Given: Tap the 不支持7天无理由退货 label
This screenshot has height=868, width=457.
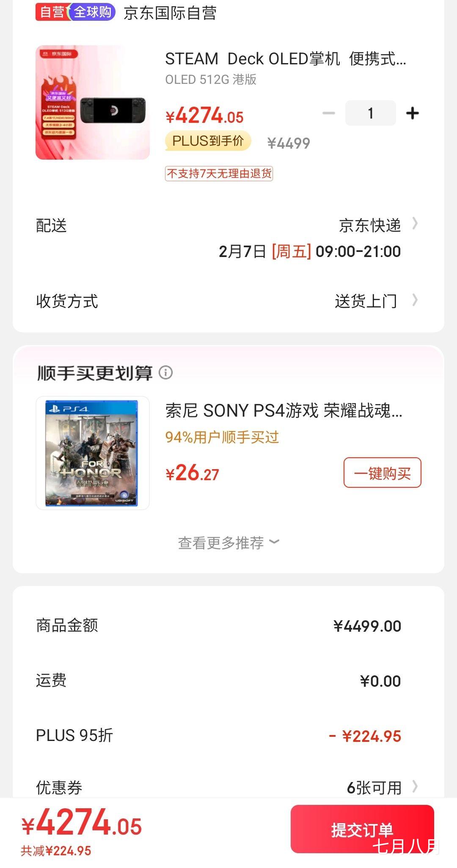Looking at the screenshot, I should point(219,174).
